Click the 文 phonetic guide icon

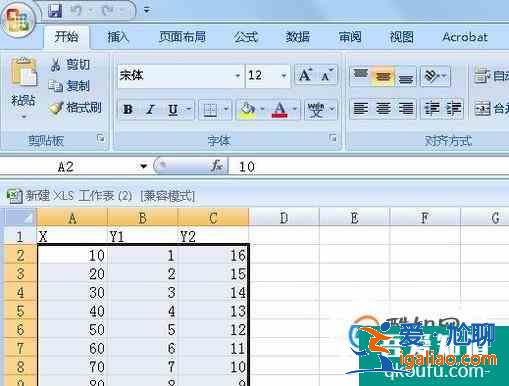click(x=316, y=109)
